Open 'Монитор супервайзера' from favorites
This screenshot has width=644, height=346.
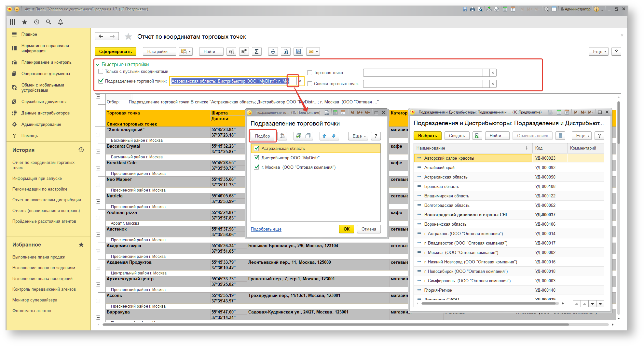click(x=35, y=300)
